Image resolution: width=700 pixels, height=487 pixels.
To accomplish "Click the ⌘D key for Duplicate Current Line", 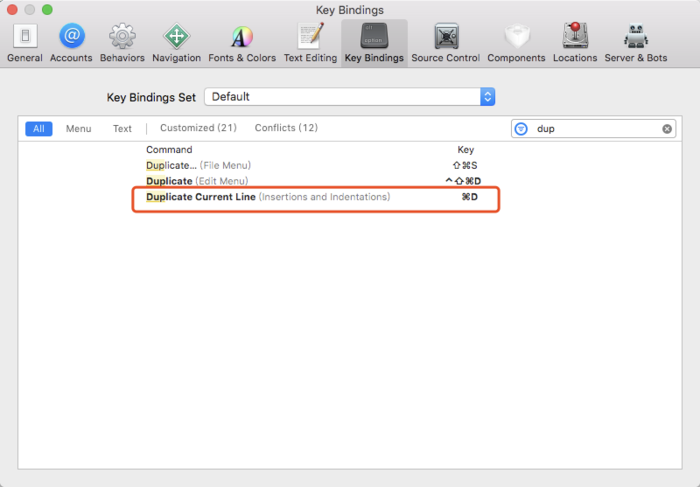I will [469, 197].
